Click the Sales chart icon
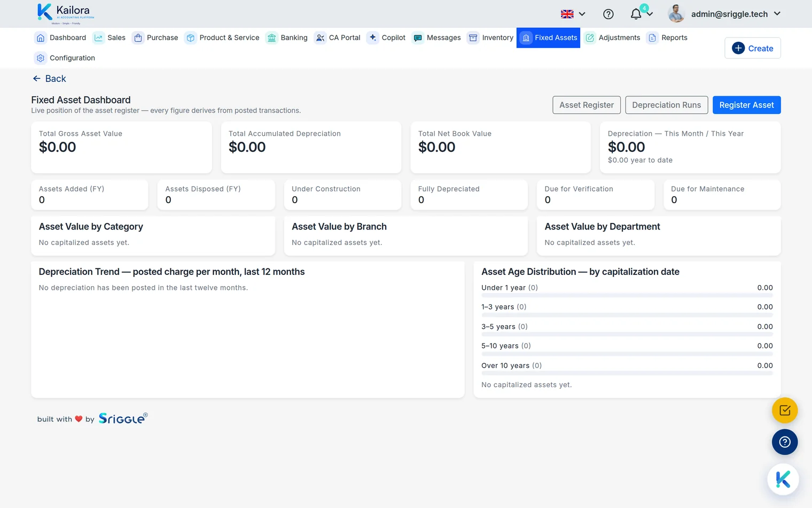The image size is (812, 508). tap(98, 38)
